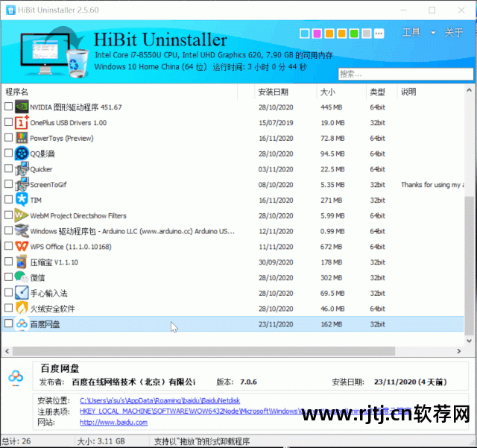Click the 总计: 26 status bar entry
Screen dimensions: 477x448
click(16, 441)
